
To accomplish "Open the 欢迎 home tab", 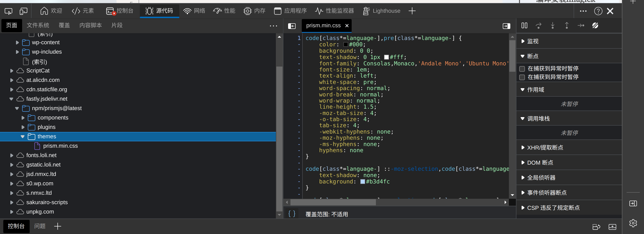I will coord(51,11).
